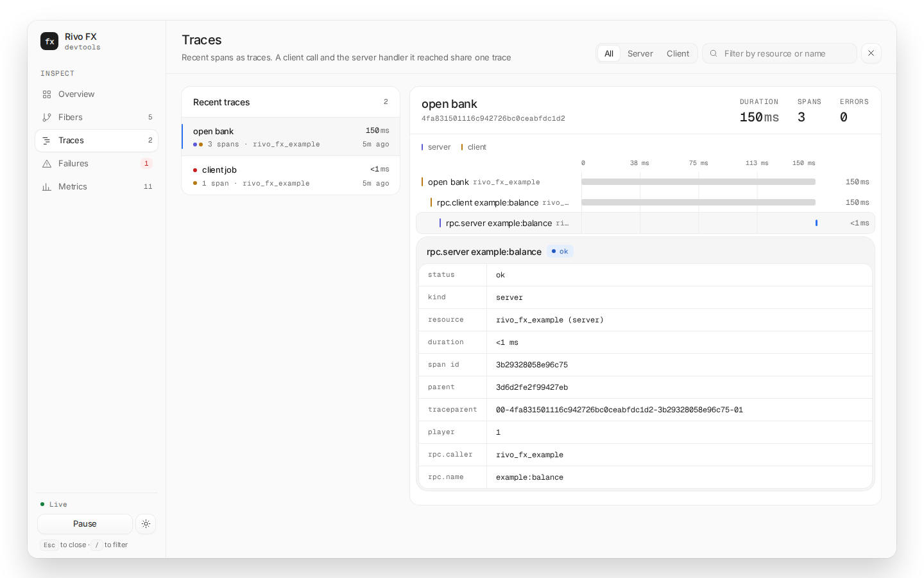Click the Spans count stat
The height and width of the screenshot is (578, 924).
[x=809, y=111]
